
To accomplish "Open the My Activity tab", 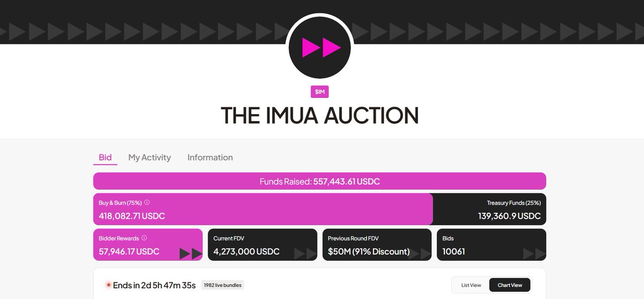I will [x=150, y=158].
